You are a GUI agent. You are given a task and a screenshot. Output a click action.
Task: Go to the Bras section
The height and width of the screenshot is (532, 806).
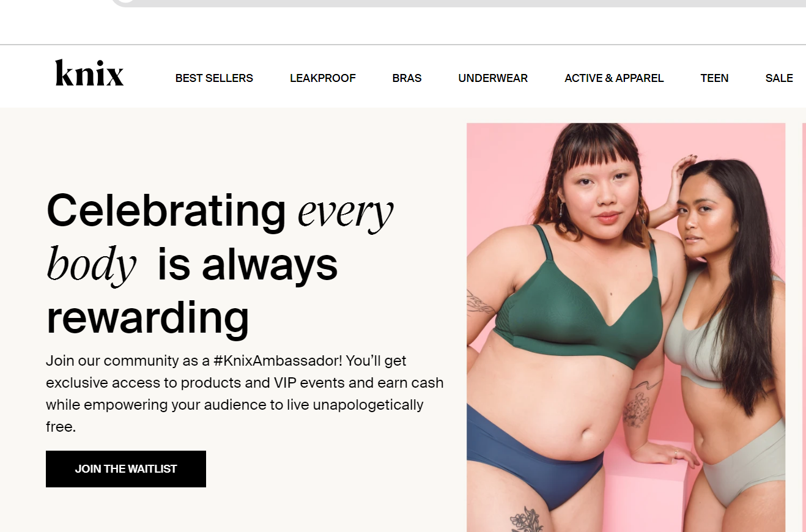tap(407, 78)
